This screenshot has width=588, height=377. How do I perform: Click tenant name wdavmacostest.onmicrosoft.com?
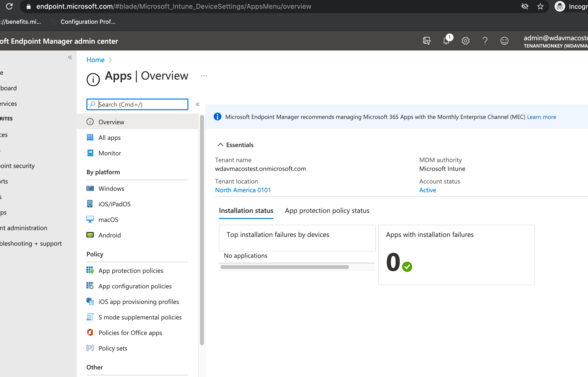pos(260,169)
